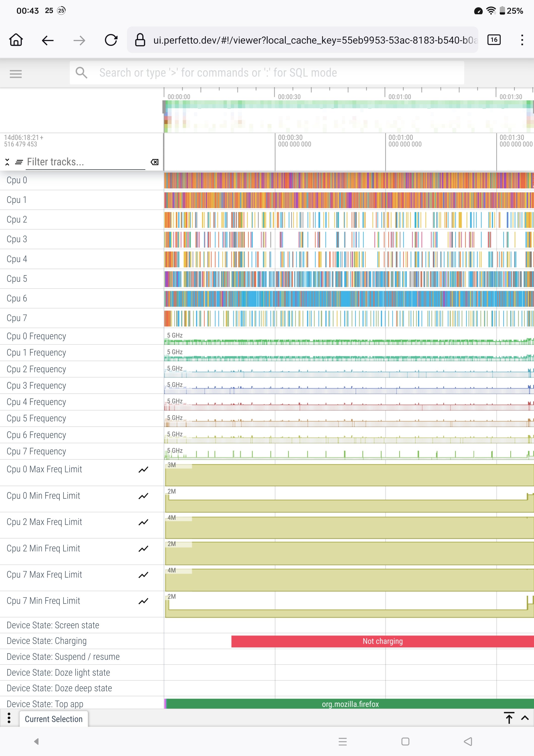Open the browser three-dot overflow menu
Viewport: 534px width, 756px height.
(522, 40)
